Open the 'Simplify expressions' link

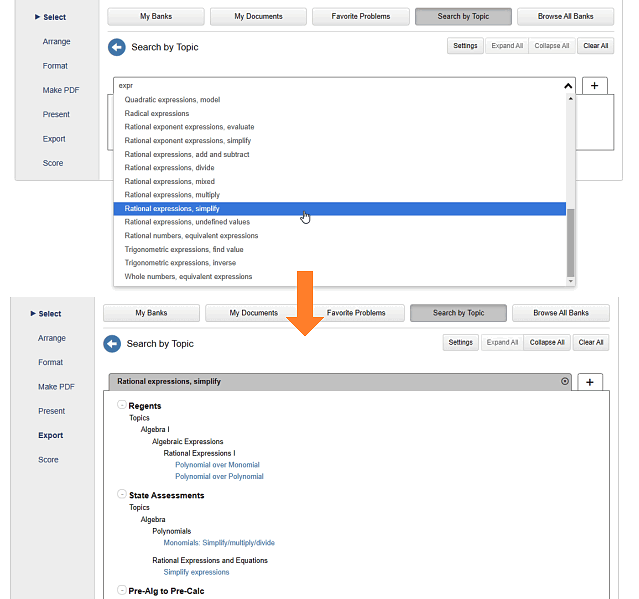(196, 572)
